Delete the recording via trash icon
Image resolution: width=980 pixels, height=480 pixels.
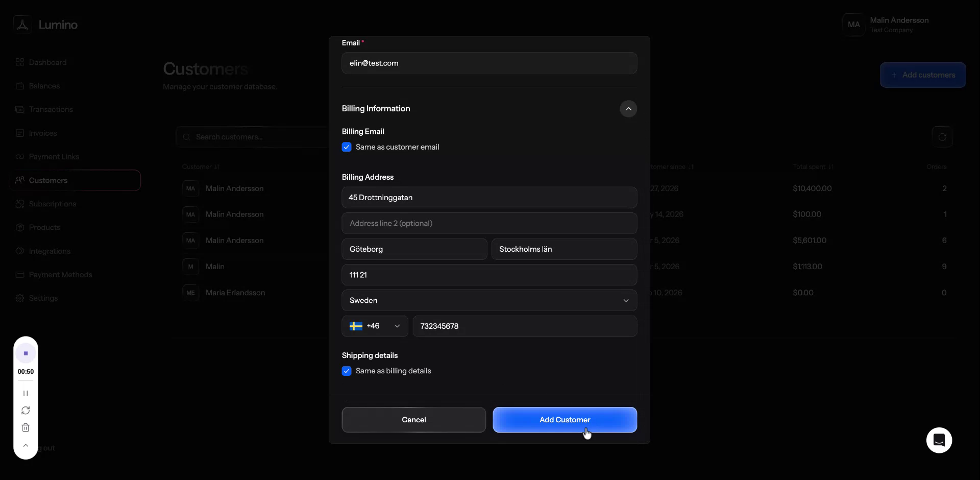pyautogui.click(x=26, y=428)
